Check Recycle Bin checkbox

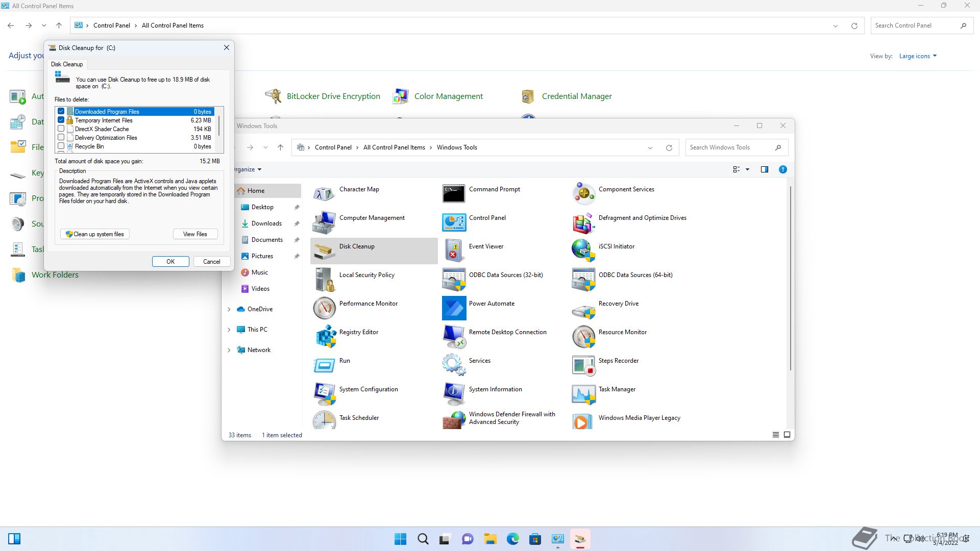click(x=61, y=146)
